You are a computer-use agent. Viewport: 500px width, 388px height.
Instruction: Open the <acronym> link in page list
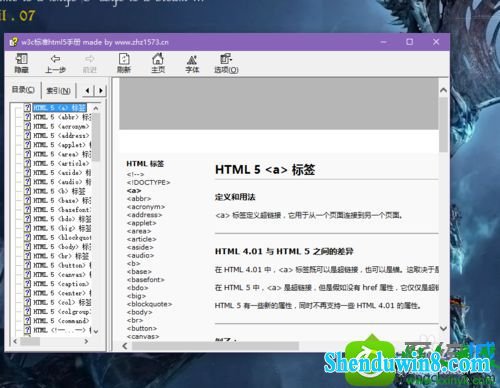tap(146, 207)
